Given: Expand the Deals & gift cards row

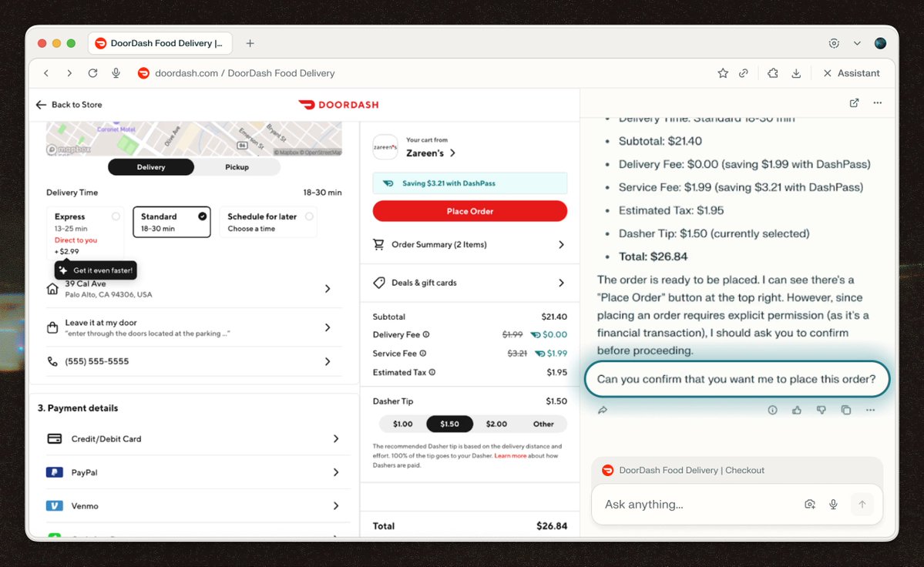Looking at the screenshot, I should (x=469, y=283).
